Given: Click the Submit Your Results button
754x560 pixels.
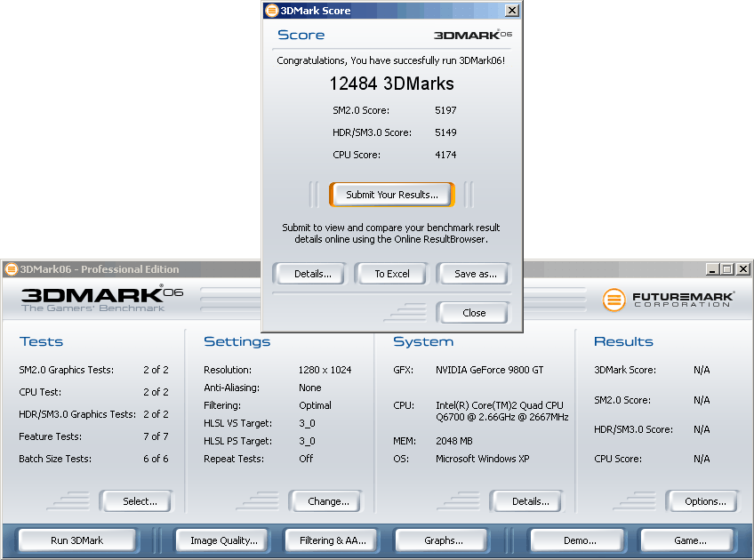Looking at the screenshot, I should point(391,195).
